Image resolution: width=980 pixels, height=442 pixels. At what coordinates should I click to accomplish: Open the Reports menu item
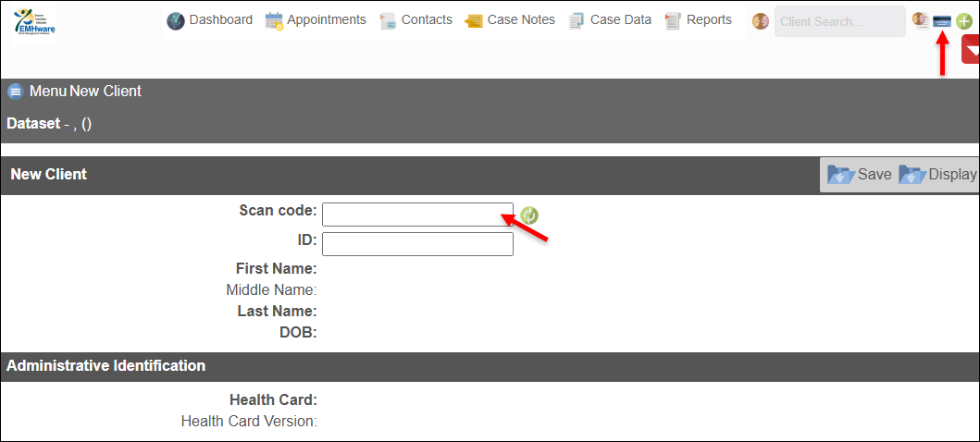(x=699, y=20)
